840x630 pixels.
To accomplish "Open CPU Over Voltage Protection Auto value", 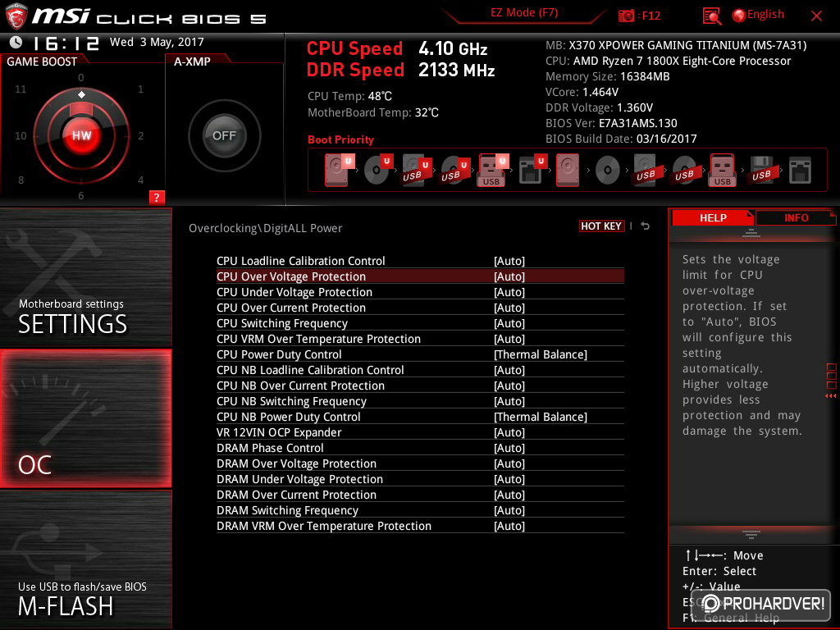I will pyautogui.click(x=509, y=276).
